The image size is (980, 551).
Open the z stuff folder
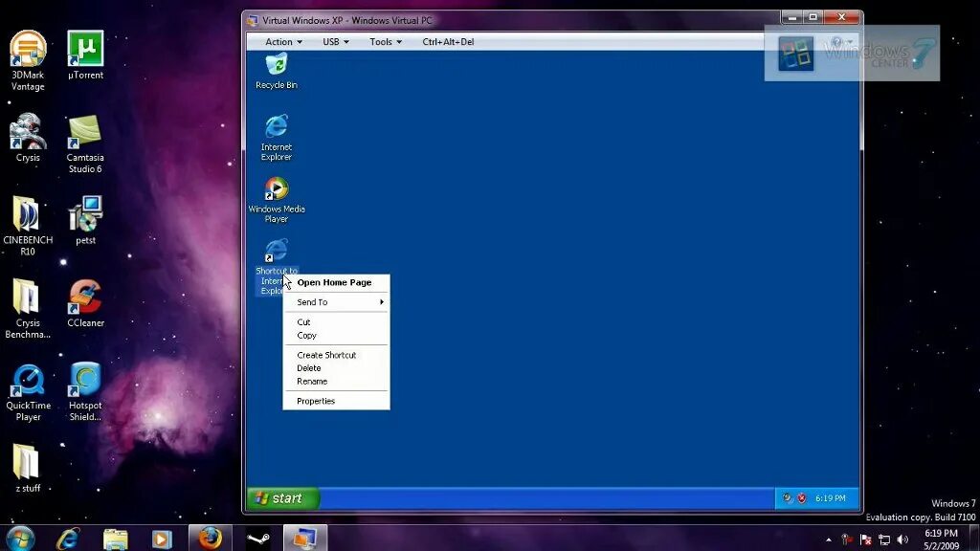27,469
